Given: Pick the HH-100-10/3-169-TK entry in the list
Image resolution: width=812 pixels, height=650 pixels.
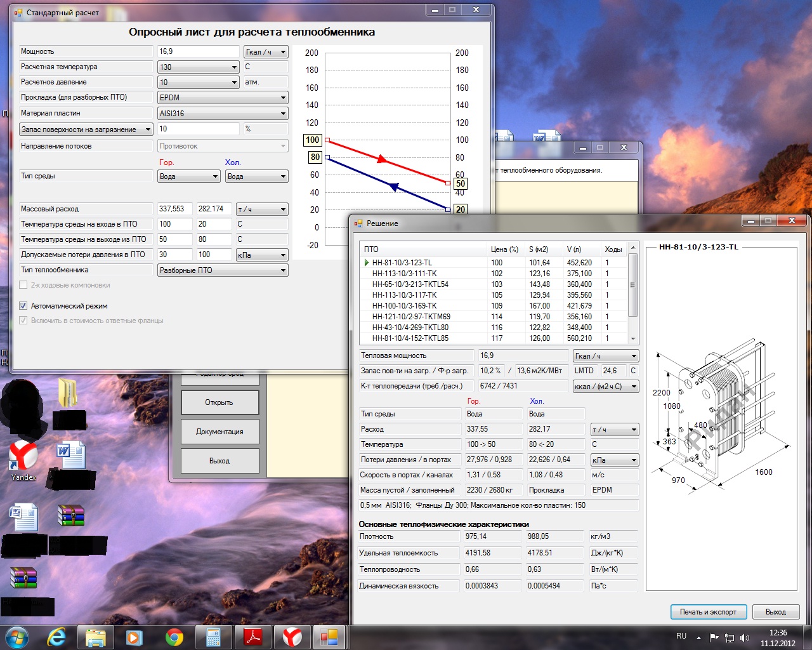Looking at the screenshot, I should pos(404,306).
